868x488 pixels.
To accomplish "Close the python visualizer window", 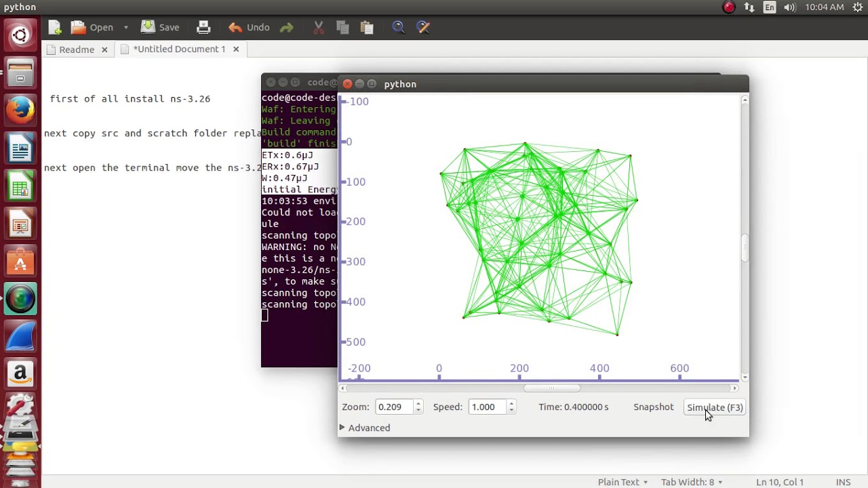I will coord(347,84).
